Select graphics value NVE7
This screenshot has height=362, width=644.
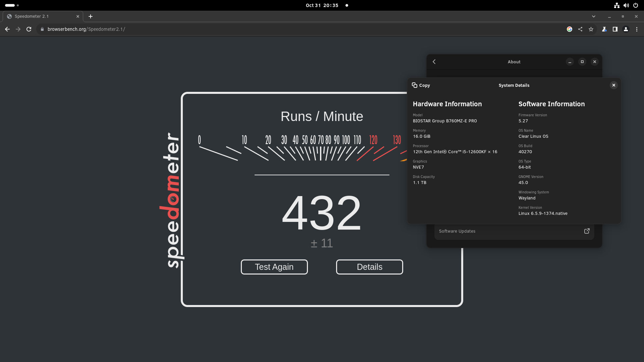click(x=418, y=167)
